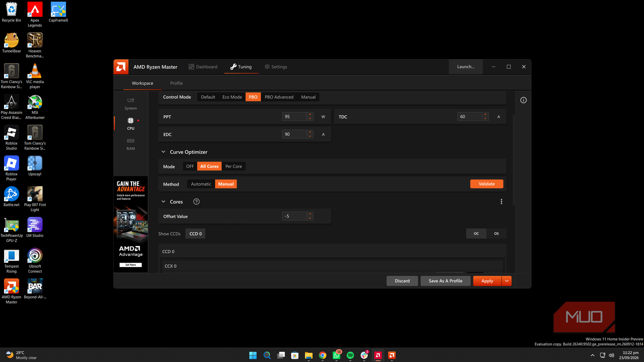Turn Curve Optimizer mode OFF

[x=190, y=166]
